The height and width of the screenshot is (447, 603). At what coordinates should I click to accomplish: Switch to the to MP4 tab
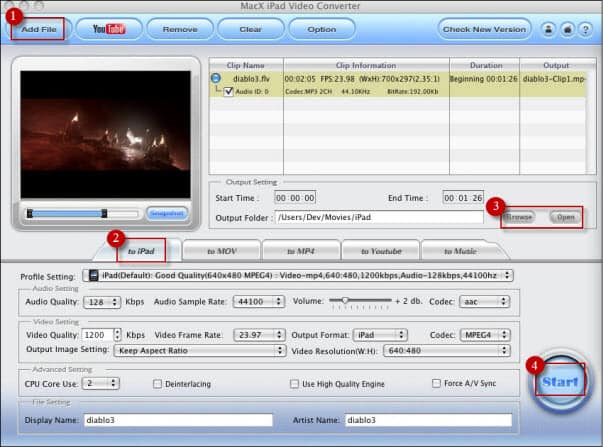pos(301,251)
